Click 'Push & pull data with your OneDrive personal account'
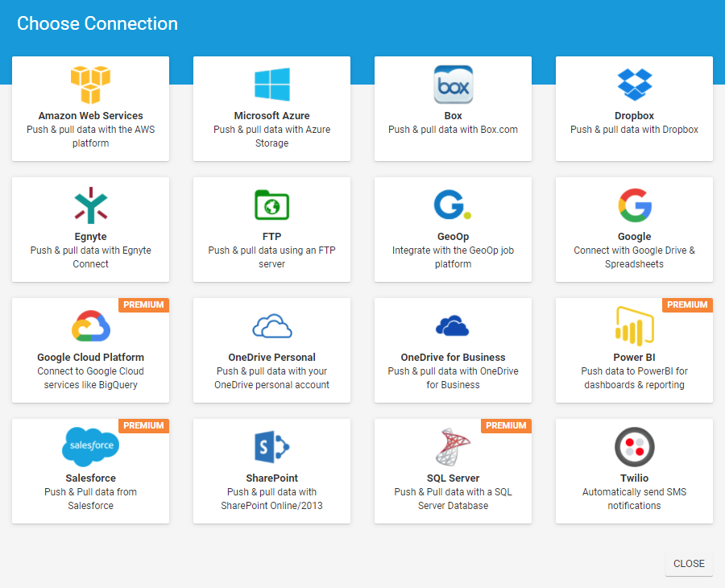The width and height of the screenshot is (725, 588). coord(272,378)
